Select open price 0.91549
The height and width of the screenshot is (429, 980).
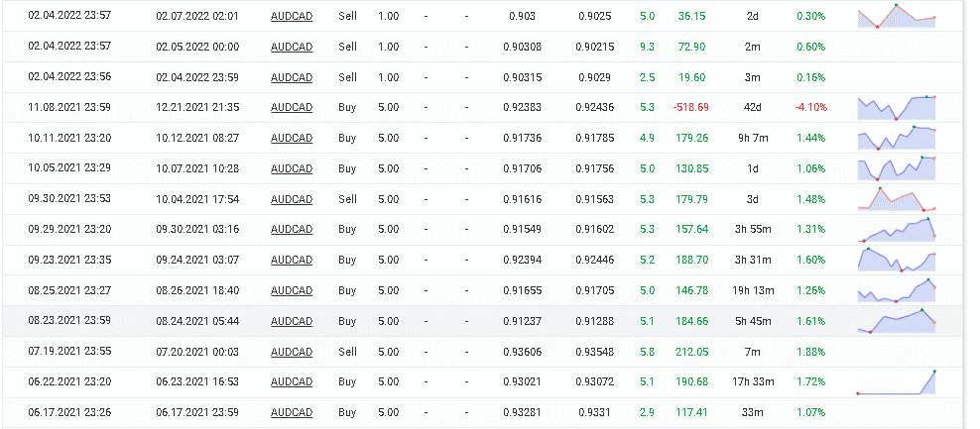point(523,229)
